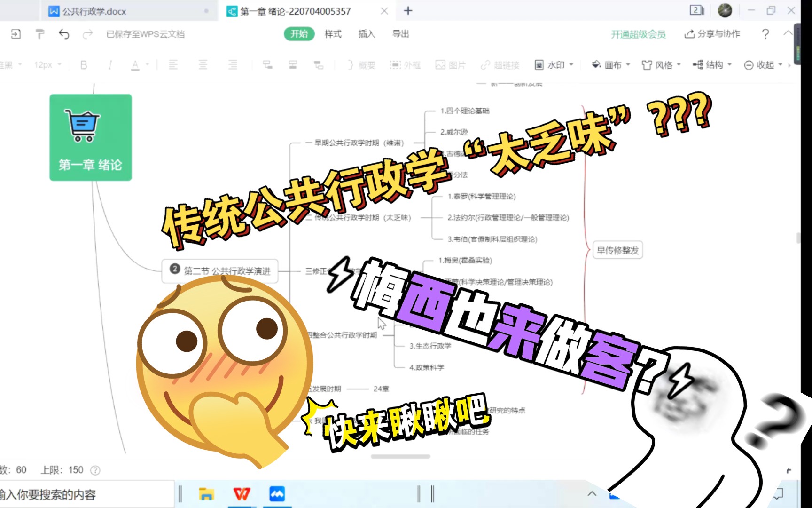Align text center
Image resolution: width=812 pixels, height=508 pixels.
pos(203,65)
